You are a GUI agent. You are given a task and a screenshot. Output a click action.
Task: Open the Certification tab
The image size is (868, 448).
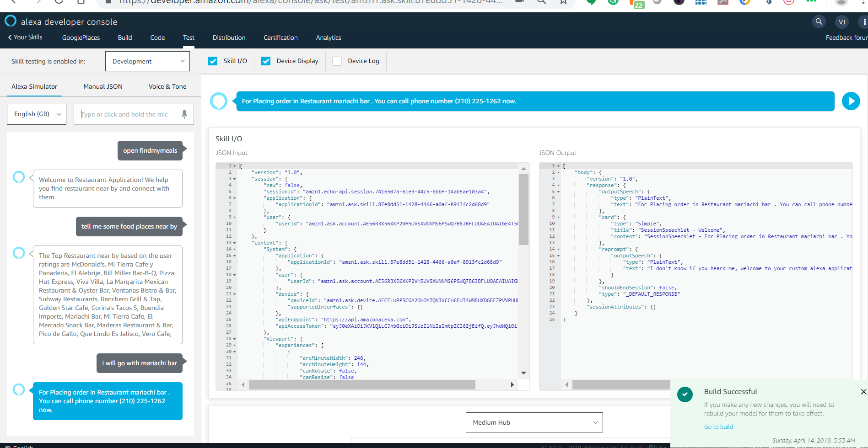tap(280, 37)
